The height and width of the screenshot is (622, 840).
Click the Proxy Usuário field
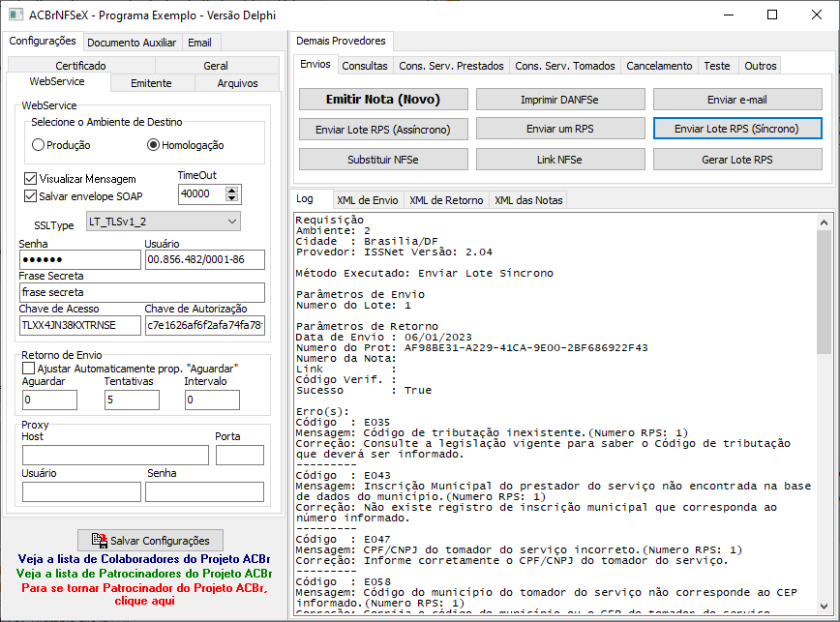[x=81, y=491]
